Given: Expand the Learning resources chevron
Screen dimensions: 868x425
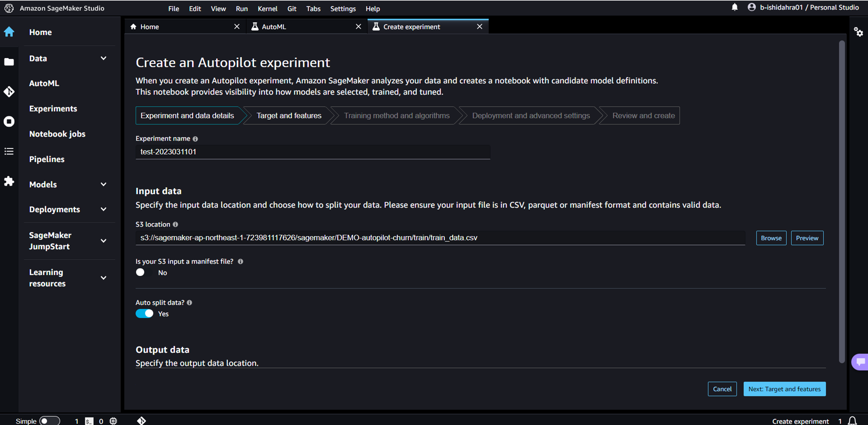Looking at the screenshot, I should 103,278.
